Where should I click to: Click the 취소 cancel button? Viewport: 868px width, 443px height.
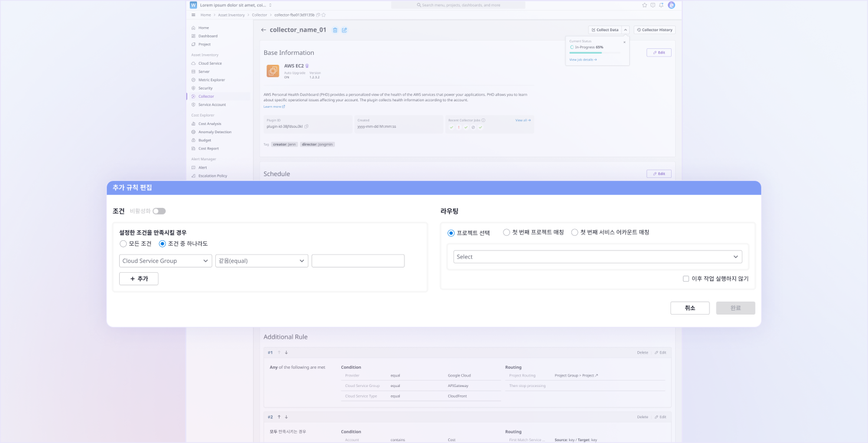[x=689, y=308]
